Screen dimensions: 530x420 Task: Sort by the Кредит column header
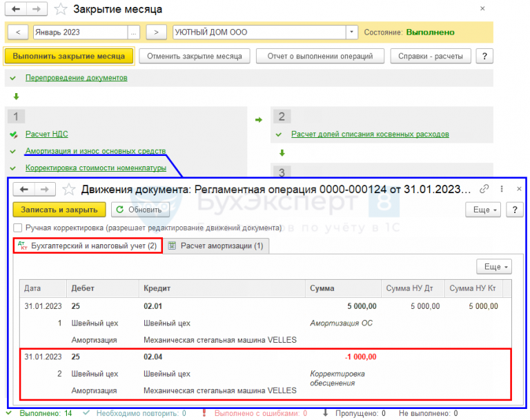click(222, 288)
